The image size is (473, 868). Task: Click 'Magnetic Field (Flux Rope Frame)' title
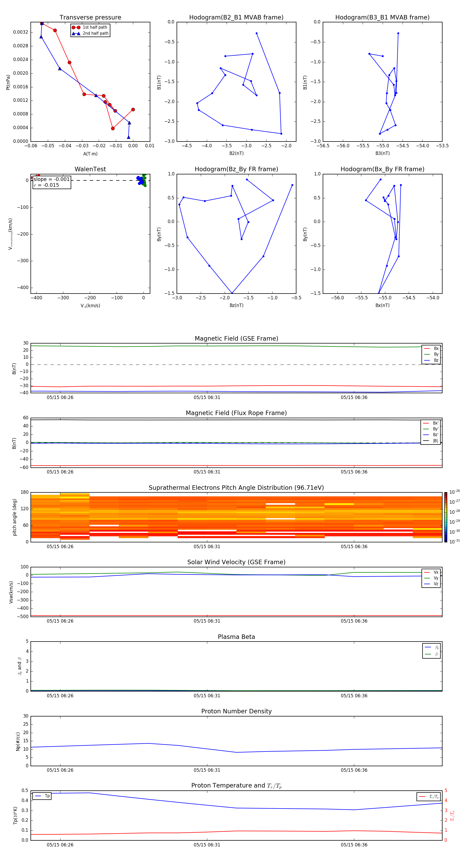pos(236,413)
